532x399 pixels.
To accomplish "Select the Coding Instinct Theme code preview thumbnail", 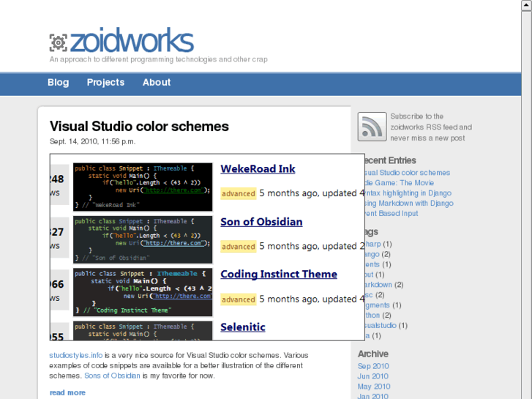I will [x=143, y=292].
